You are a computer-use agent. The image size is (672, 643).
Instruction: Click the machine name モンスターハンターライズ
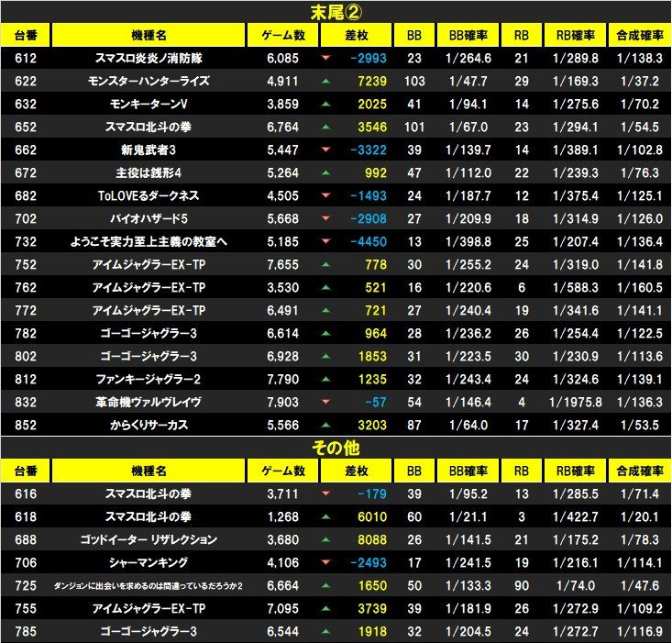pos(149,81)
